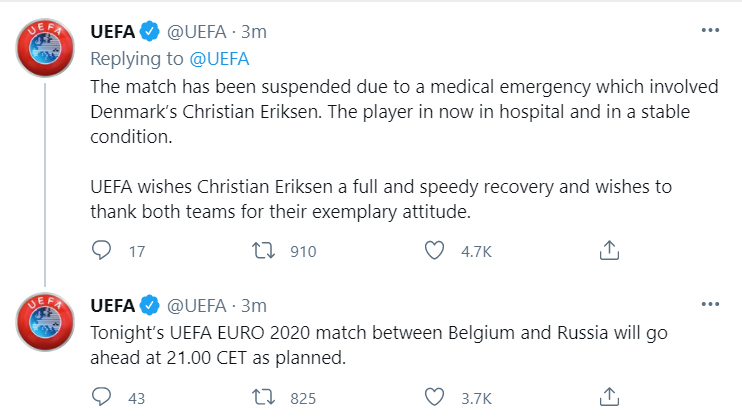Viewport: 742px width, 417px height.
Task: Reply to the Christian Eriksen tweet
Action: pyautogui.click(x=101, y=250)
